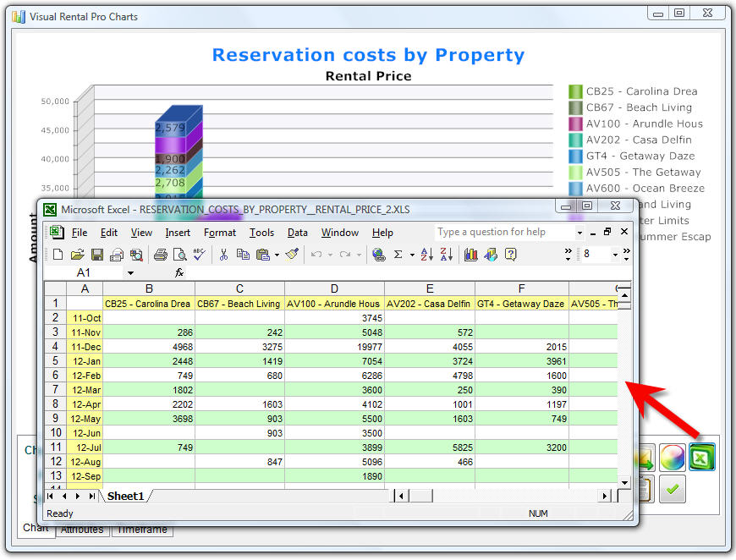Click the Name Box showing A1

pos(84,272)
